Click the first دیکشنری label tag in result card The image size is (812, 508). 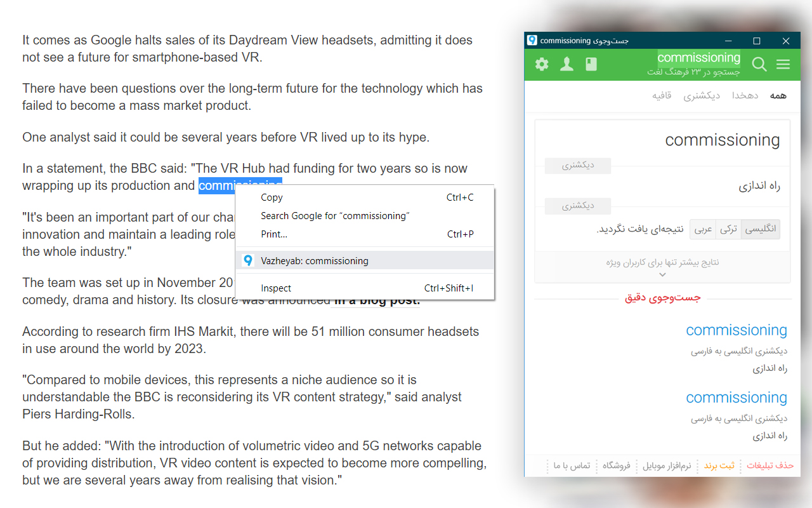[x=578, y=166]
